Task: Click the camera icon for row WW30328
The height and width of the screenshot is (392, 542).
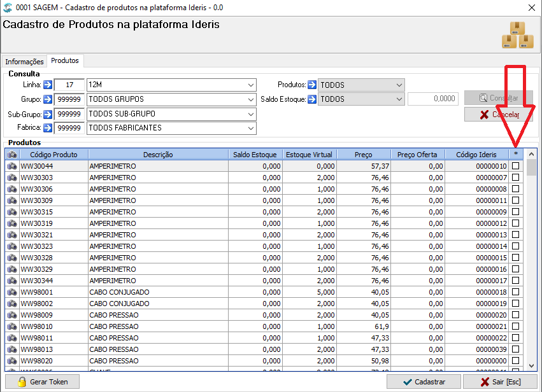Action: point(12,258)
